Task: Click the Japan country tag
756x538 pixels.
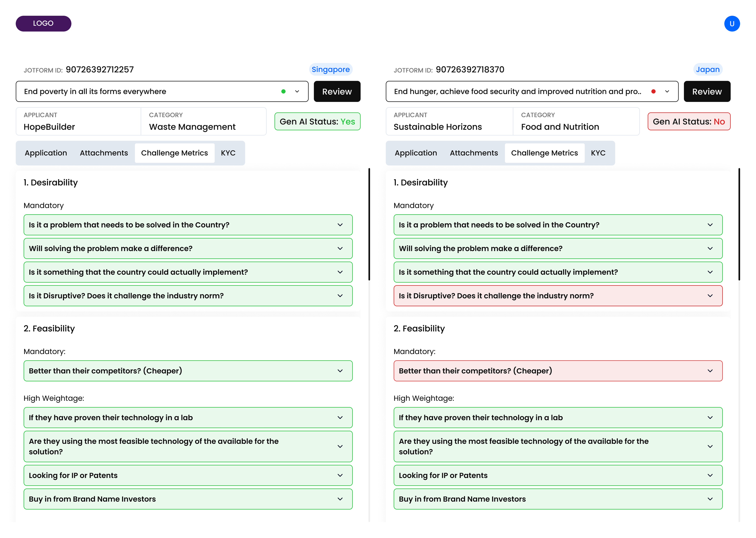Action: 708,70
